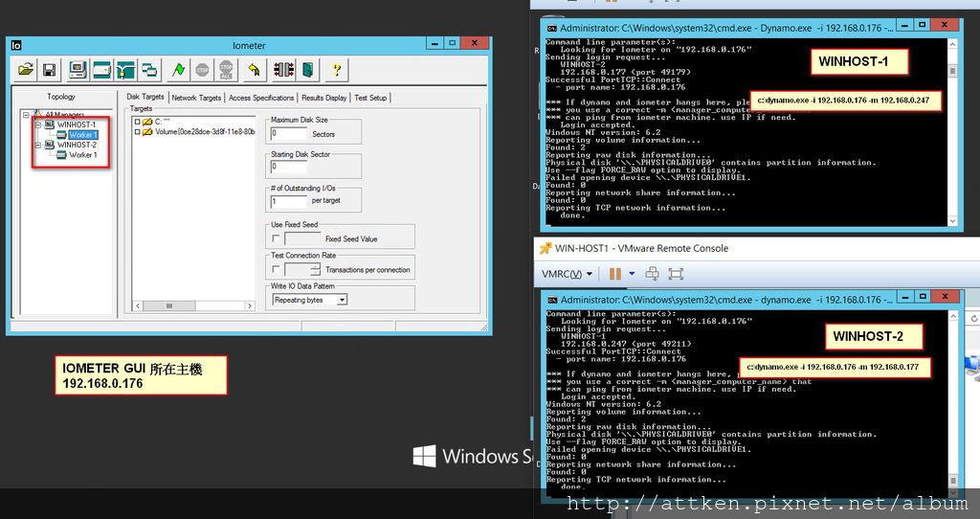Click the cmd icon in WINHOST-2 console title
The height and width of the screenshot is (519, 980).
552,300
